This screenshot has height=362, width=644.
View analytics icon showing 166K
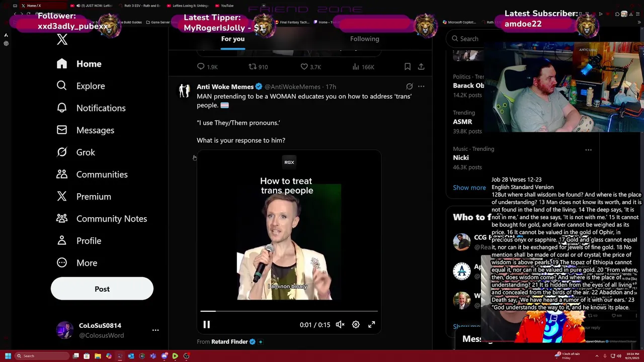click(x=356, y=67)
